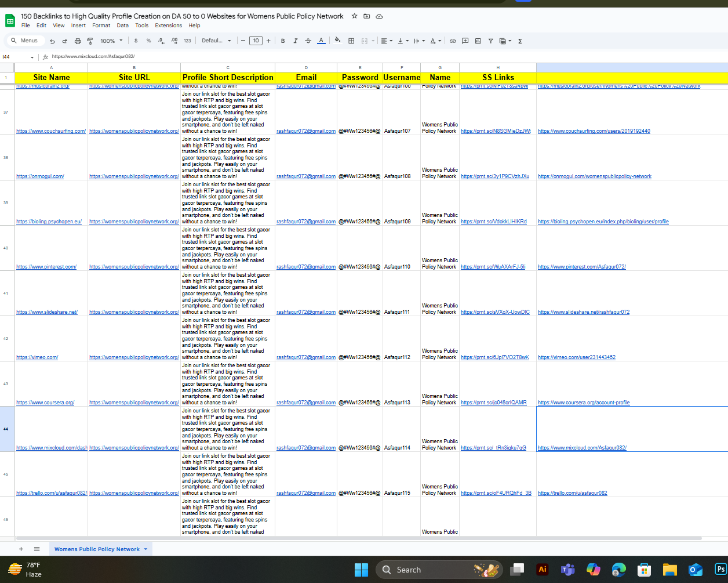Insert a chart using the toolbar icon
The width and height of the screenshot is (728, 583).
(x=478, y=41)
